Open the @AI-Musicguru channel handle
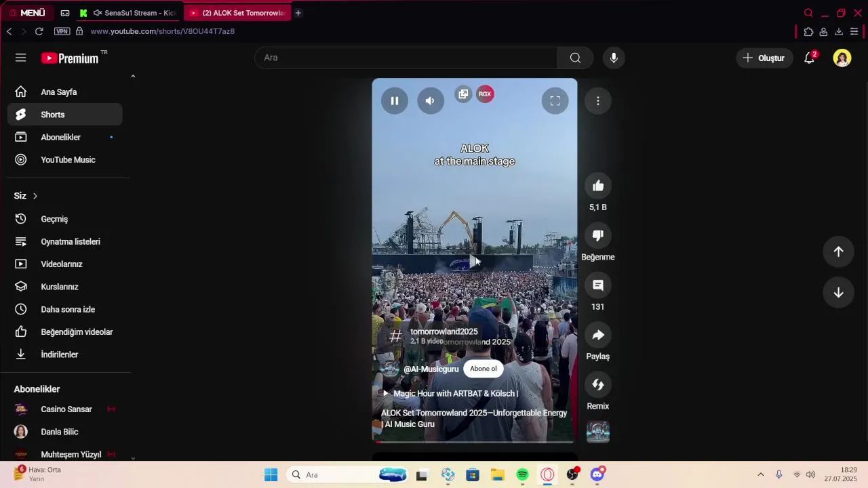The height and width of the screenshot is (488, 868). [431, 369]
